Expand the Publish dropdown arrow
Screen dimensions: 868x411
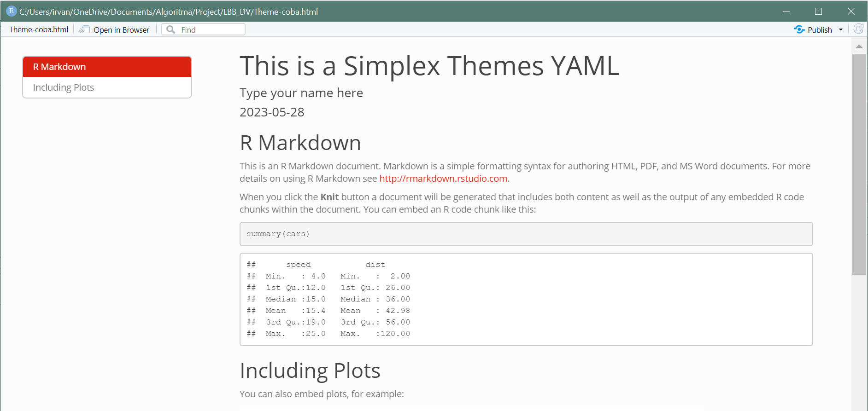click(x=841, y=30)
